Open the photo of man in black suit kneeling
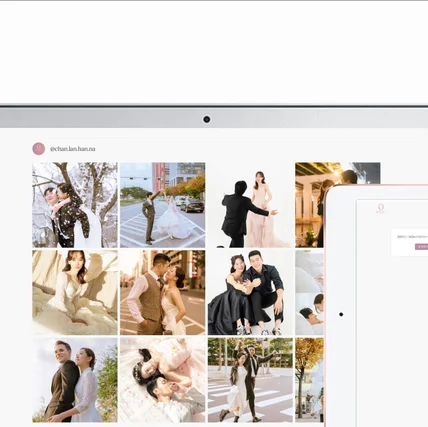 tap(250, 205)
